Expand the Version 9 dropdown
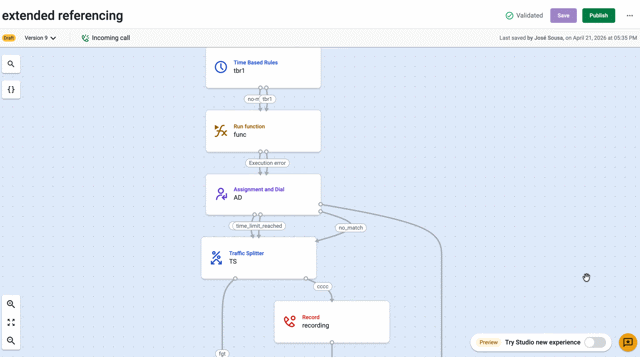 [x=40, y=38]
